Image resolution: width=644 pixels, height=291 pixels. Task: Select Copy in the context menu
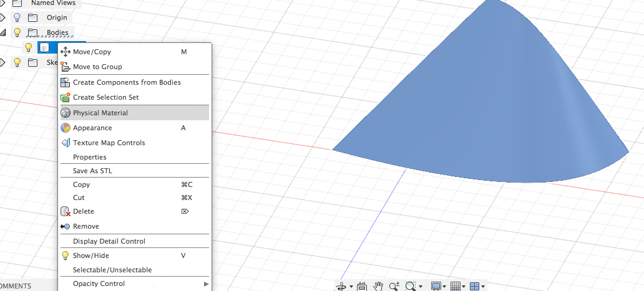pyautogui.click(x=135, y=184)
